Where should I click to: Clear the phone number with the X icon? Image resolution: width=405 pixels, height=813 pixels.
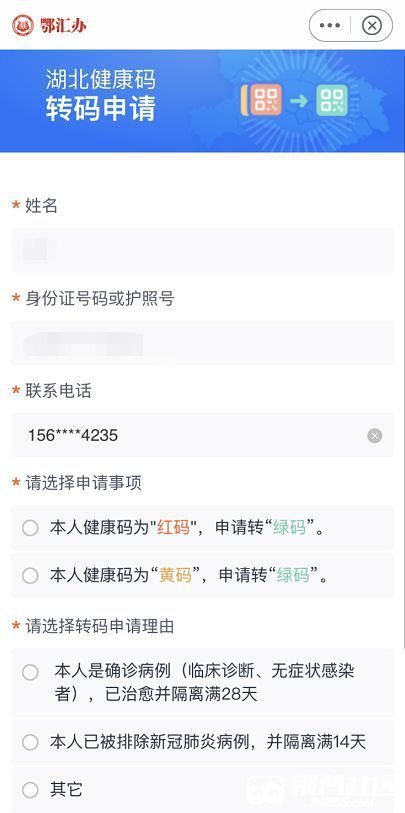375,436
